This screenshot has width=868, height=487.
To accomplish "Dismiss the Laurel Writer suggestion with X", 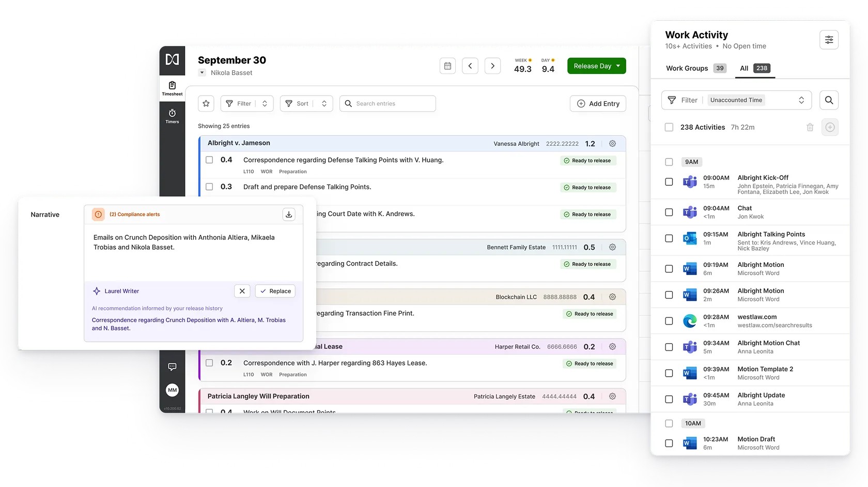I will (242, 291).
